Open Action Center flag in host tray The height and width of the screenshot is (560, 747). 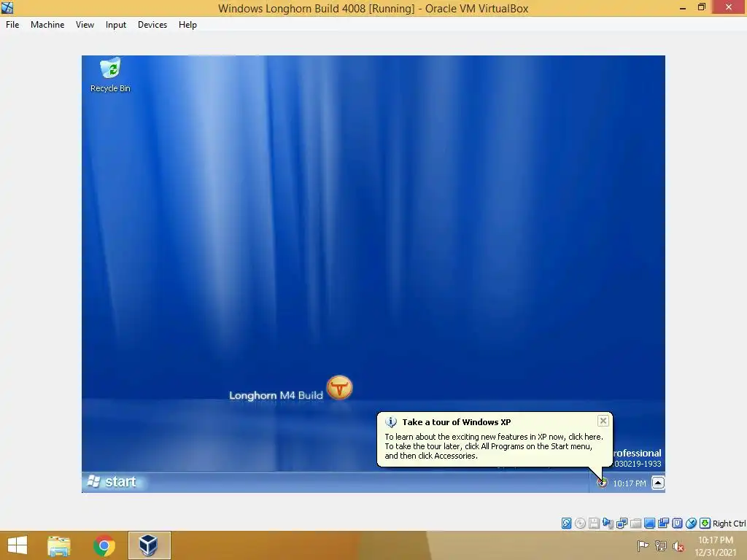tap(643, 545)
